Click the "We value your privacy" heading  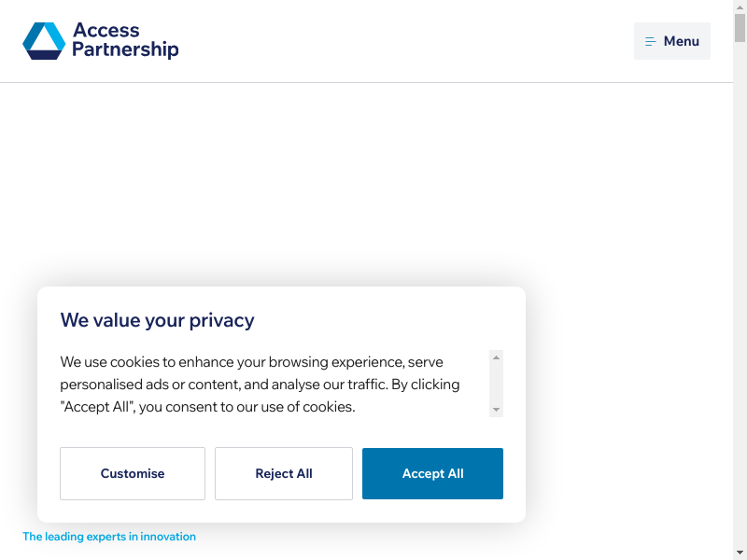pyautogui.click(x=157, y=320)
